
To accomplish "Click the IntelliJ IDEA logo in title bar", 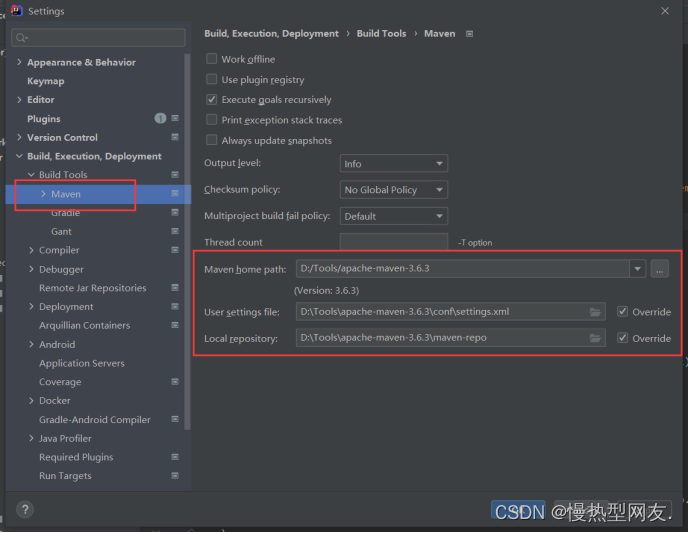I will [17, 11].
